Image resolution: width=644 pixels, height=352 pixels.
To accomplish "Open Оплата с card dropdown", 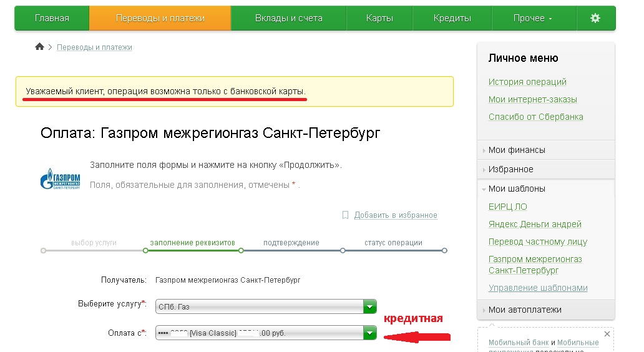I will coord(266,333).
